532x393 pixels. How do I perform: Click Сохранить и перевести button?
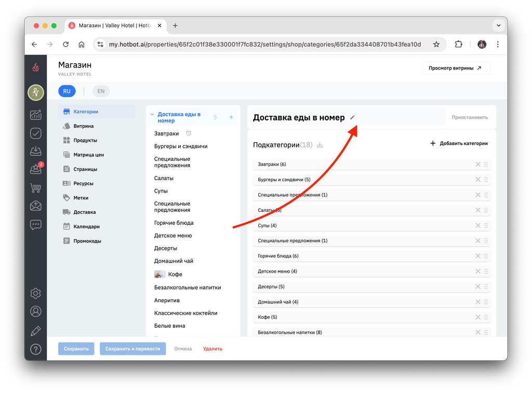[132, 349]
